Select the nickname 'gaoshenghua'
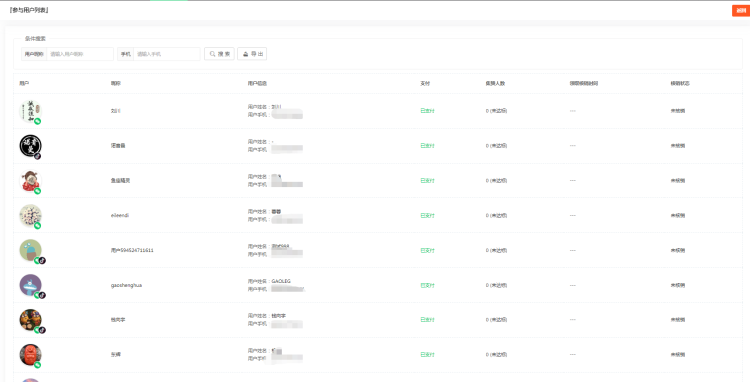 point(126,285)
